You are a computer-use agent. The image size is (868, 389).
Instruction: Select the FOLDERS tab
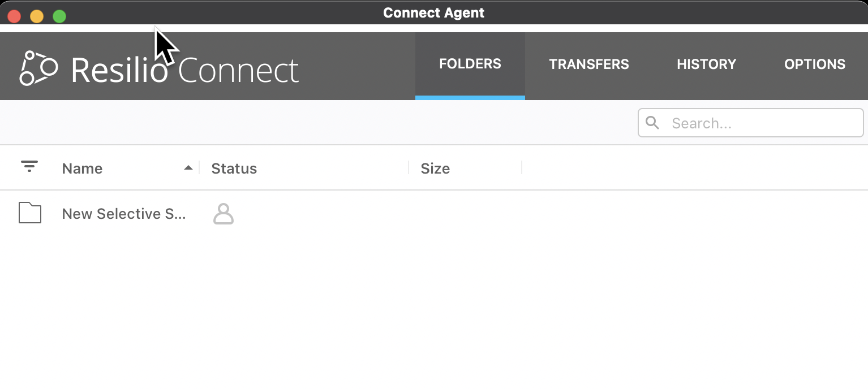click(470, 64)
